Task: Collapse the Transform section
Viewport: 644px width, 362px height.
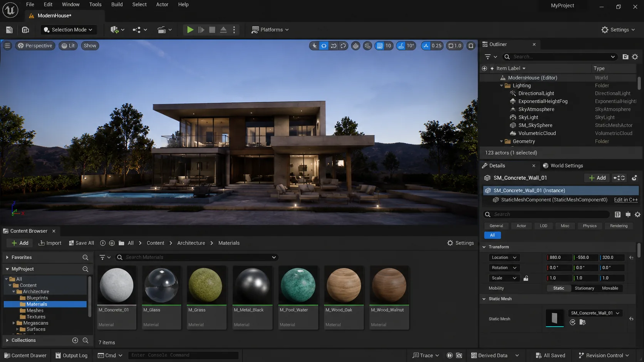Action: pyautogui.click(x=484, y=247)
